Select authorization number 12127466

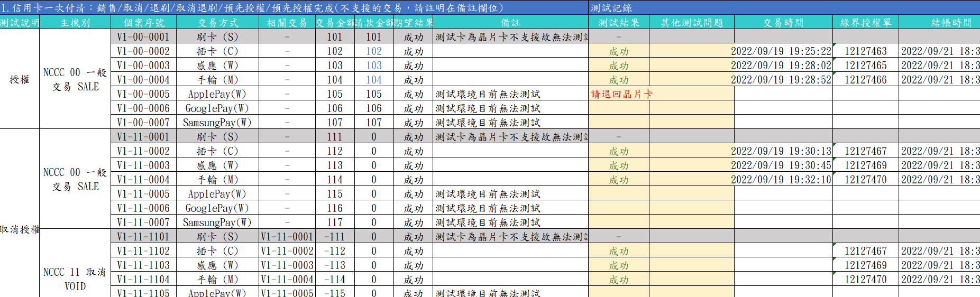(866, 79)
